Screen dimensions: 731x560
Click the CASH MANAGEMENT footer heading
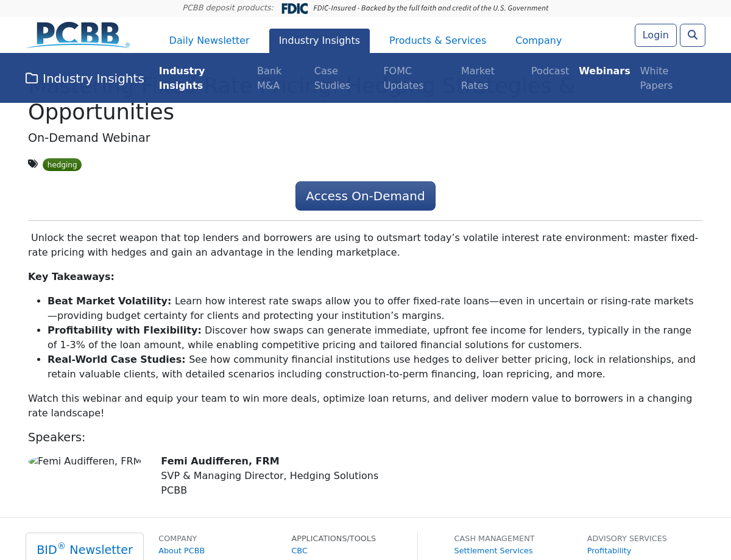click(494, 539)
